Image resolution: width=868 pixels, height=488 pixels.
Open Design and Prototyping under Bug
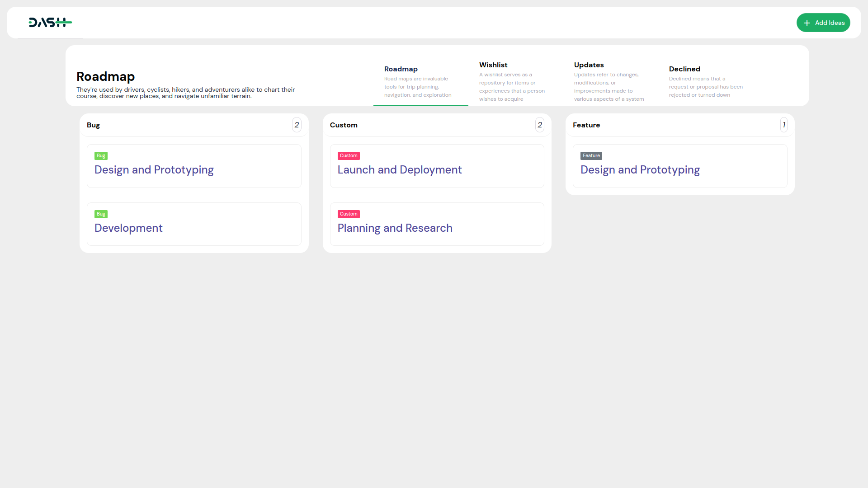(x=154, y=170)
